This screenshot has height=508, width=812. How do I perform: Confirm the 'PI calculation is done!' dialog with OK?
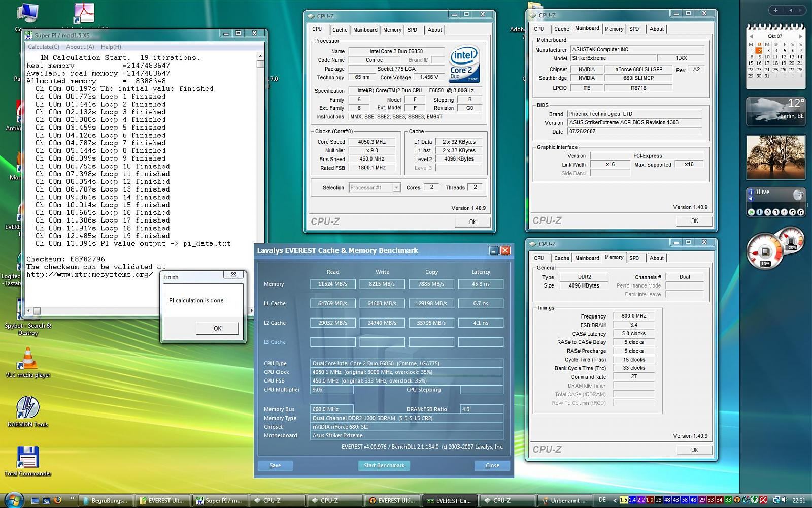coord(217,328)
